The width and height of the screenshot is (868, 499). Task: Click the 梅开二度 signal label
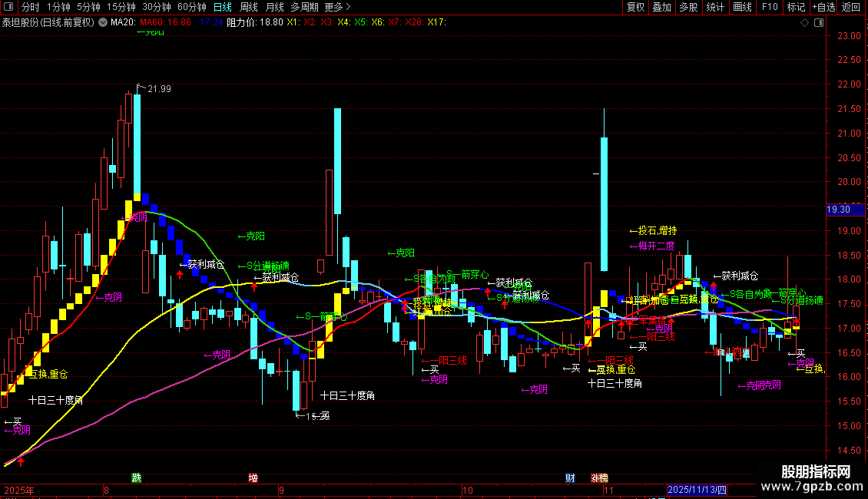tap(652, 246)
